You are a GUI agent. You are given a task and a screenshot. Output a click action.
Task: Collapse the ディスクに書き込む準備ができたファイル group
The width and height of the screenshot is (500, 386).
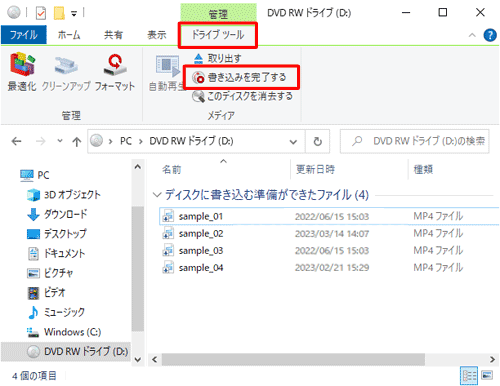[x=157, y=195]
